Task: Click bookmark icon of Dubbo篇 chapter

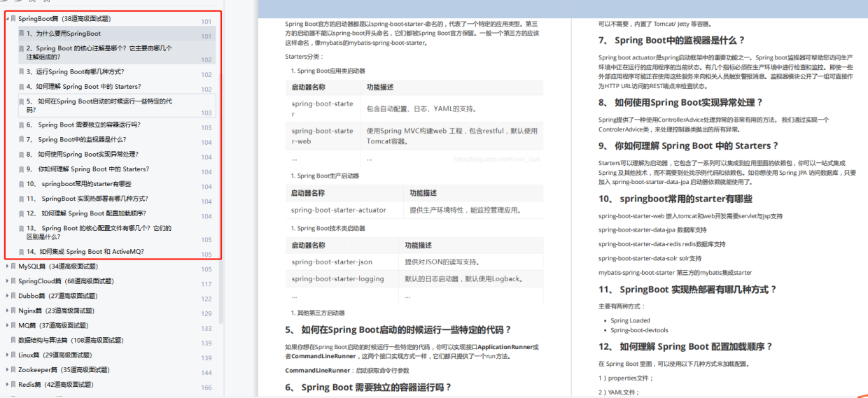Action: 13,296
